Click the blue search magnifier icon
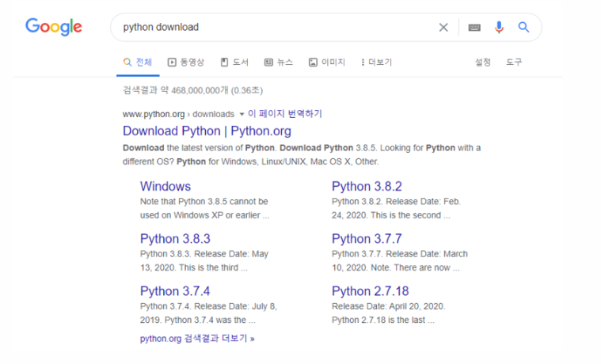Viewport: 601px width, 364px height. (x=523, y=27)
